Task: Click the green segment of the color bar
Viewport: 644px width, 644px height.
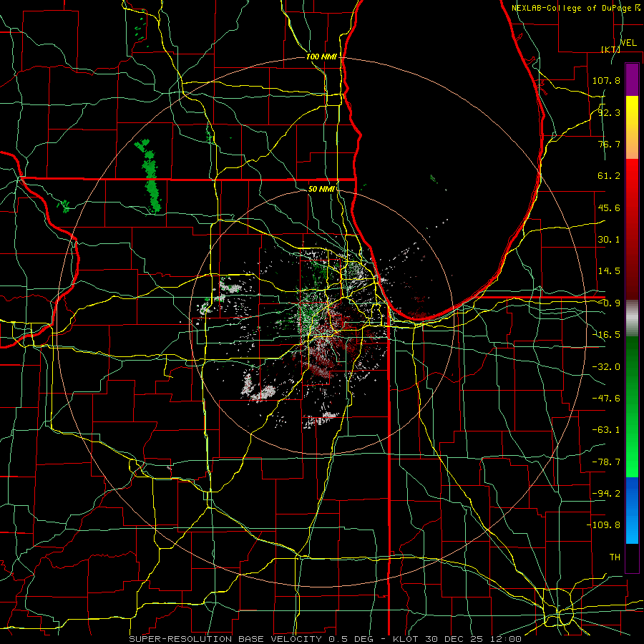Action: tap(632, 406)
